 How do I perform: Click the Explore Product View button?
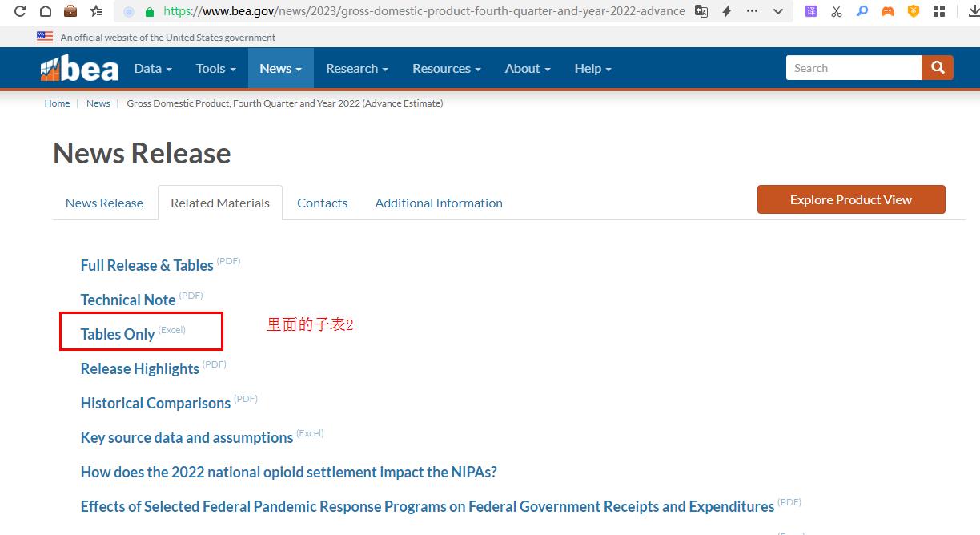[x=851, y=199]
